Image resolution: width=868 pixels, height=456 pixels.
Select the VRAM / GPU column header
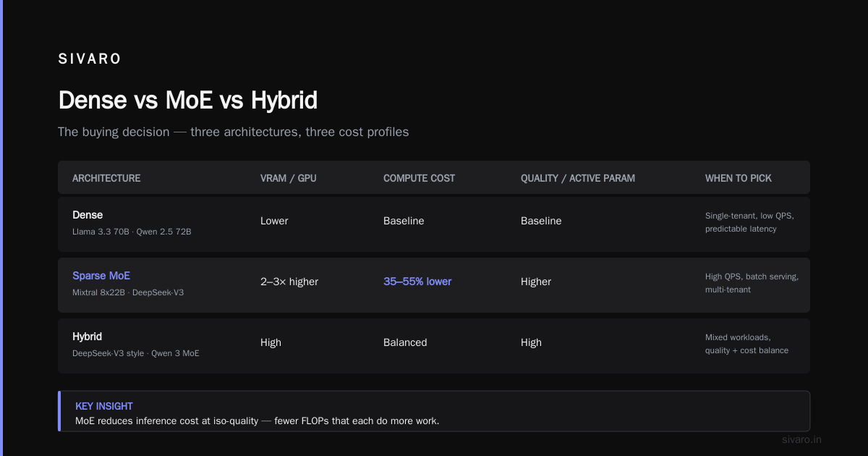(288, 178)
